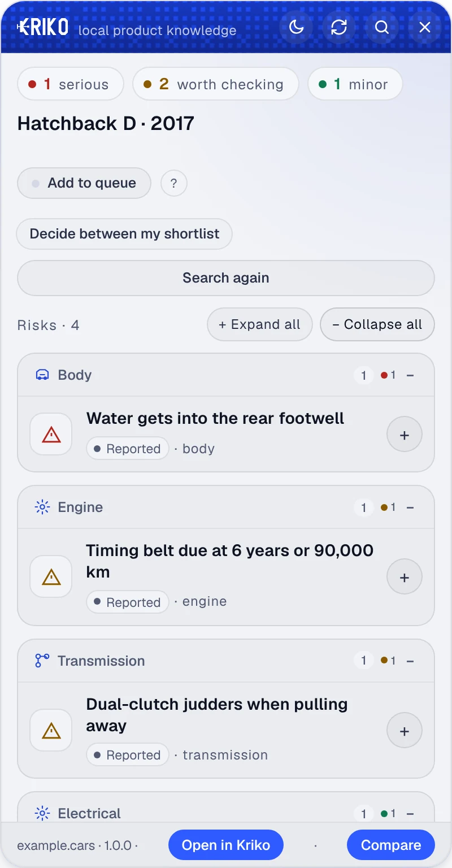452x868 pixels.
Task: Click the Open in Kriko button
Action: [226, 845]
